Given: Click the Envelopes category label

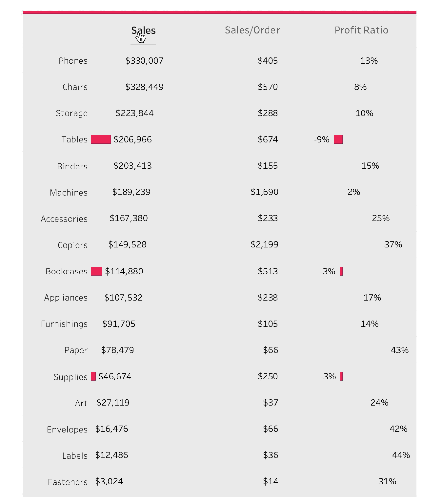Looking at the screenshot, I should (67, 430).
